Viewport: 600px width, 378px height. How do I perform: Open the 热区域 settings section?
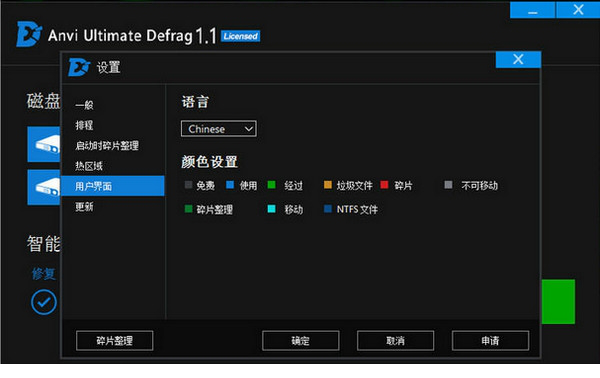coord(89,166)
